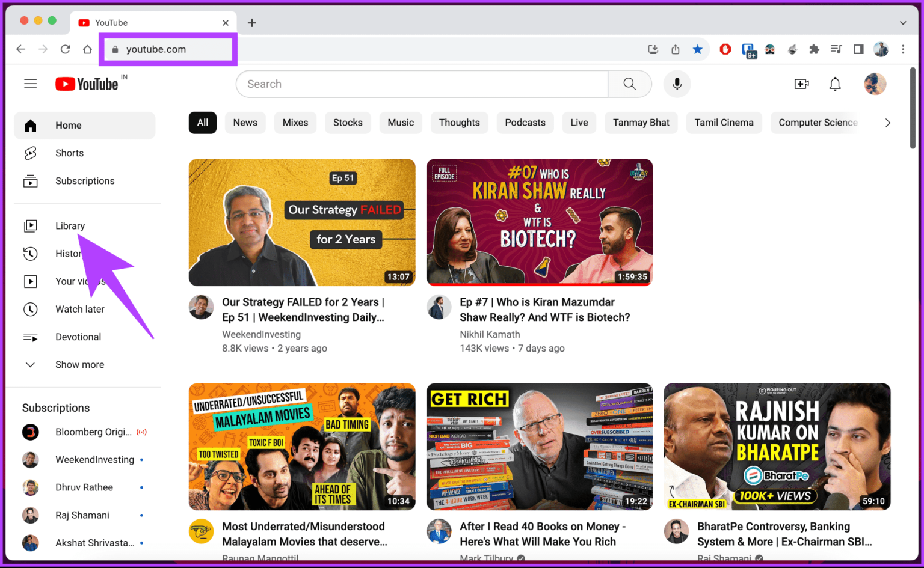This screenshot has width=924, height=568.
Task: Select the Podcasts filter chip
Action: click(x=525, y=123)
